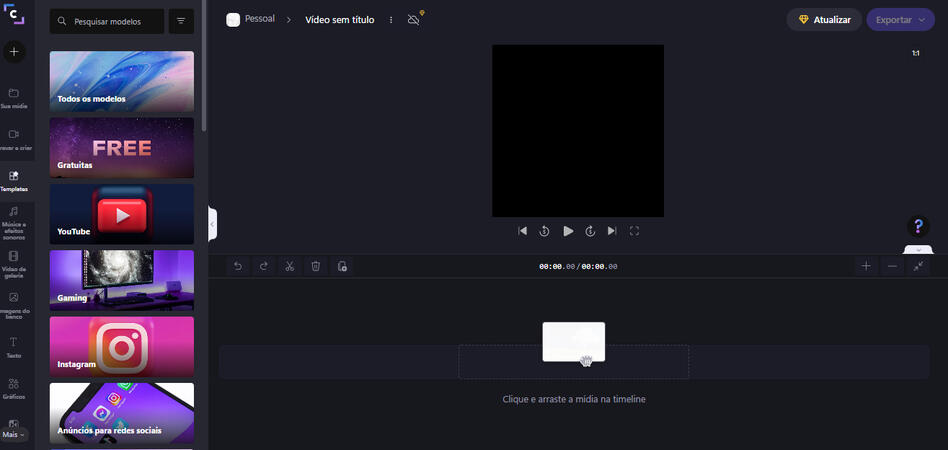
Task: Click the timeline timecode display
Action: click(578, 266)
